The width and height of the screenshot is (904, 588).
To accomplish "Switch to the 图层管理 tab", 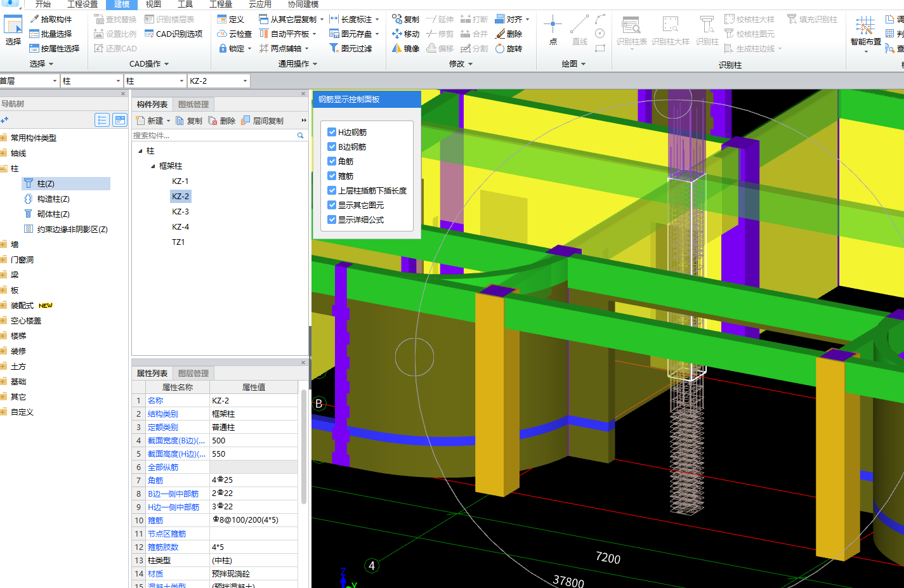I will coord(193,374).
